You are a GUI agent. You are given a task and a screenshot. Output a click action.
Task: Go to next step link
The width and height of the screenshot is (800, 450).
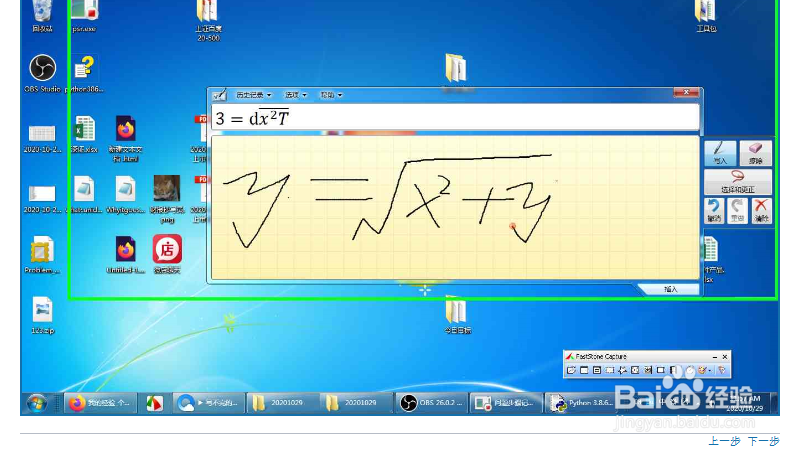click(763, 441)
